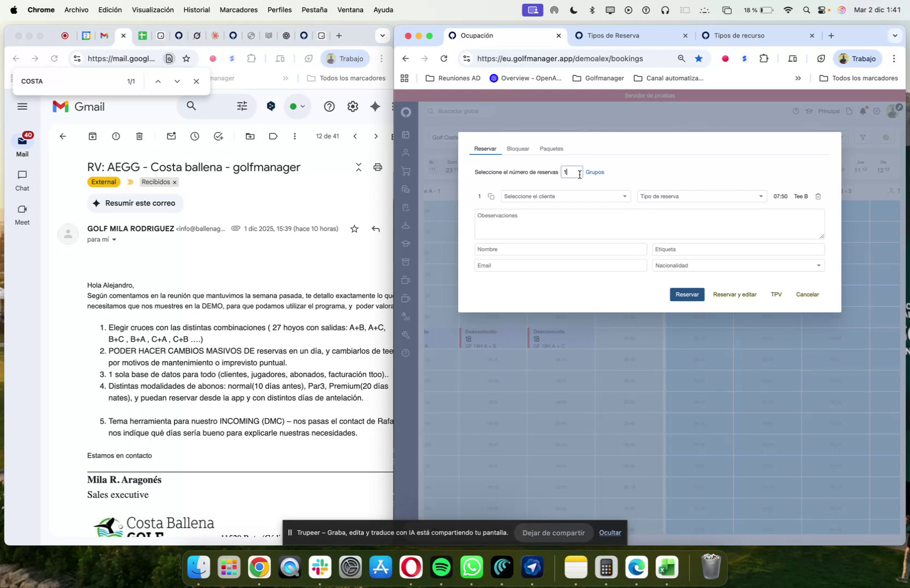Click the 'Reservar y editar' button
Image resolution: width=910 pixels, height=588 pixels.
[x=734, y=294]
